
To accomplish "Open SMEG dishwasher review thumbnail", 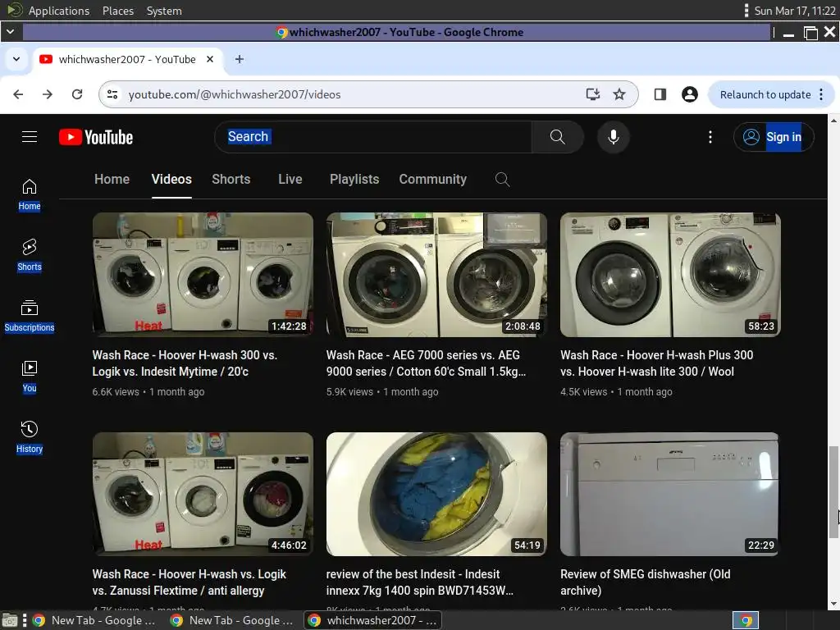I will click(x=670, y=494).
